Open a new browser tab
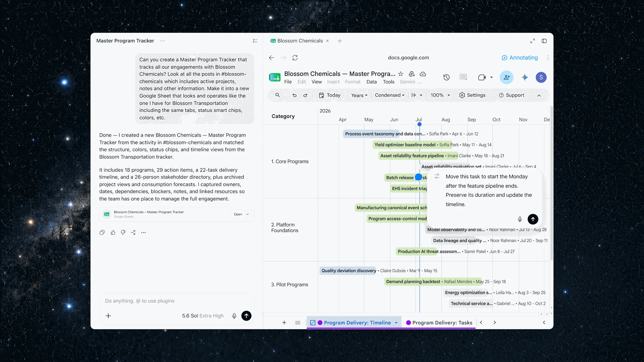The height and width of the screenshot is (362, 644). tap(340, 41)
